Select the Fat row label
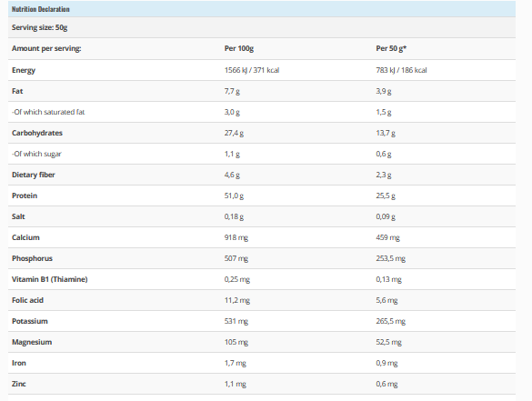This screenshot has height=401, width=532. [17, 91]
